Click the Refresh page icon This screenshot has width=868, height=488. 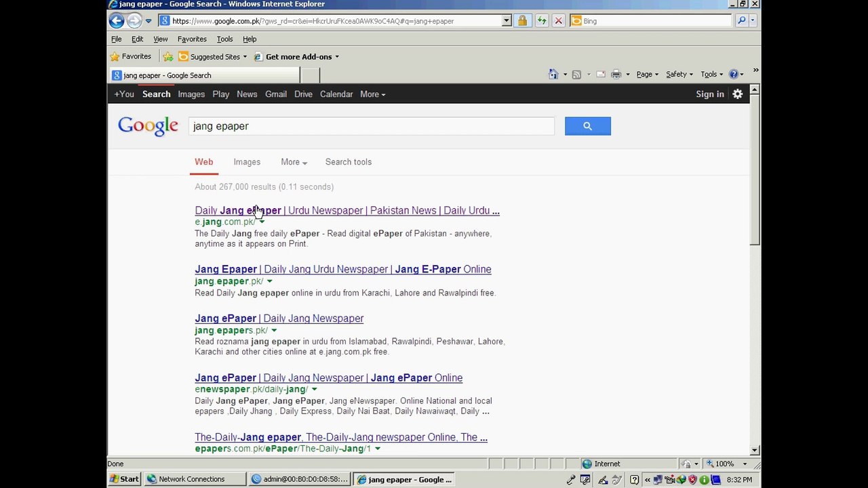click(x=541, y=21)
